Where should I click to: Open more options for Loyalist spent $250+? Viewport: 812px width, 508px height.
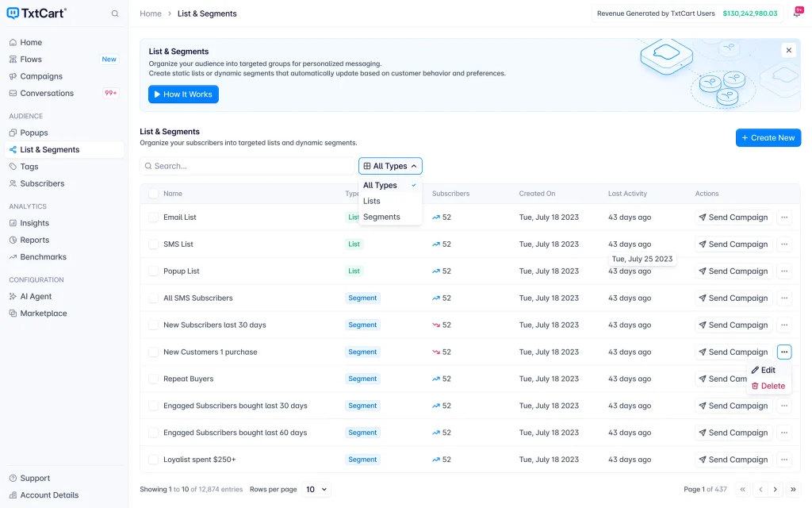(784, 460)
